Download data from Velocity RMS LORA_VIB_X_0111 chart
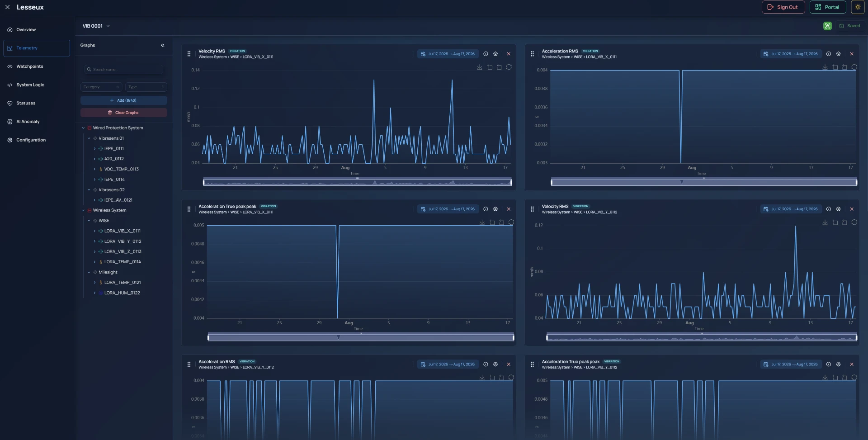 pyautogui.click(x=480, y=67)
